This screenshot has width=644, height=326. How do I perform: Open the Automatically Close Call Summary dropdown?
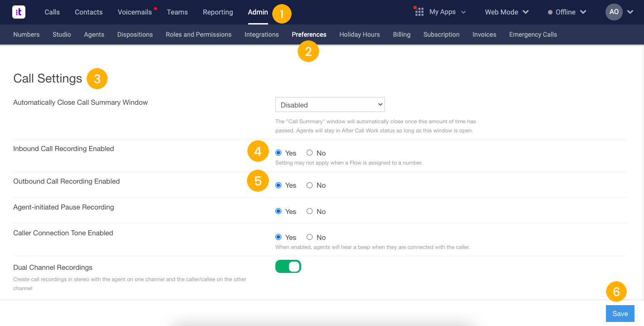[330, 104]
